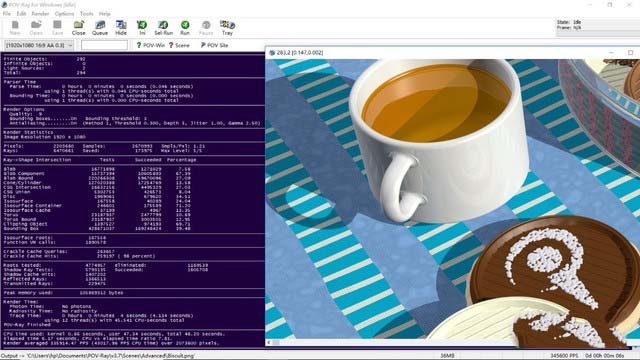
Task: Open the render Queue
Action: [x=100, y=28]
